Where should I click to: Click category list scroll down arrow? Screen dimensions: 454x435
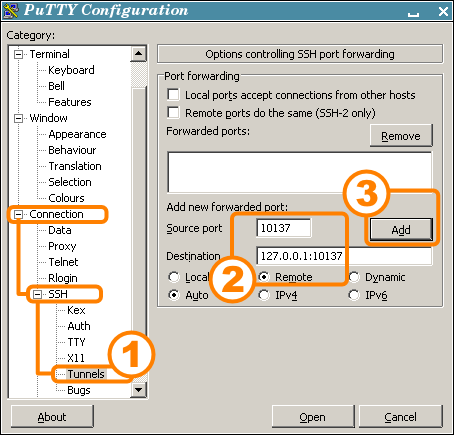[138, 390]
